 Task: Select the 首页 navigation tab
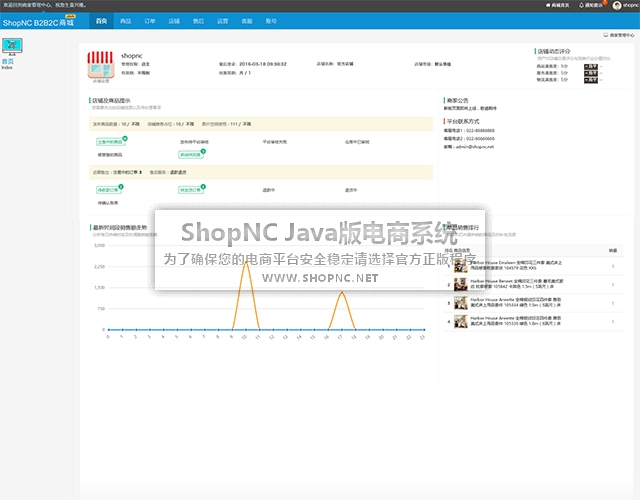coord(101,21)
